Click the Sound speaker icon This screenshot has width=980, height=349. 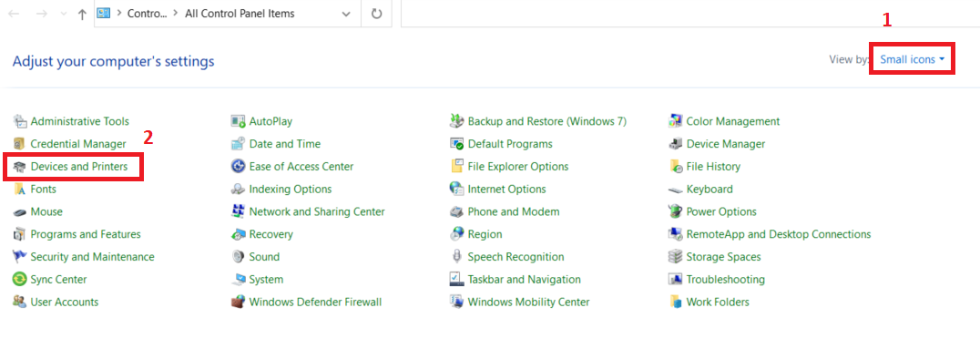pyautogui.click(x=238, y=256)
